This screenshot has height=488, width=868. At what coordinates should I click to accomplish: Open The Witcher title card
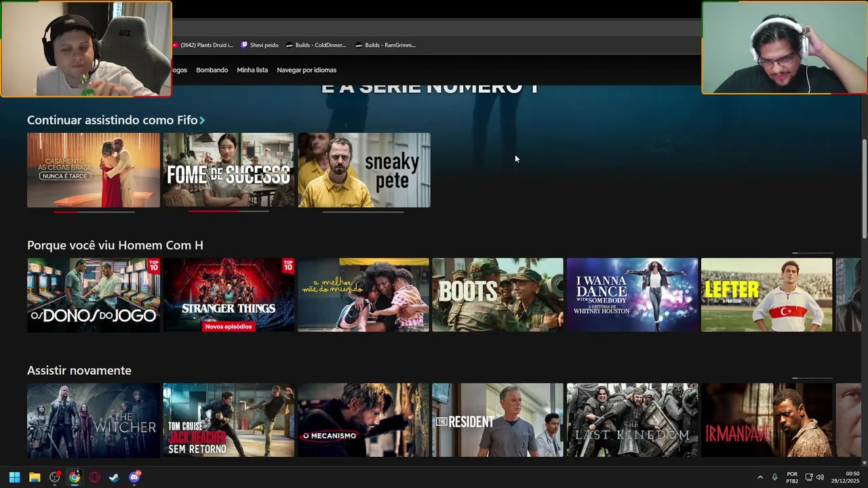click(x=94, y=420)
